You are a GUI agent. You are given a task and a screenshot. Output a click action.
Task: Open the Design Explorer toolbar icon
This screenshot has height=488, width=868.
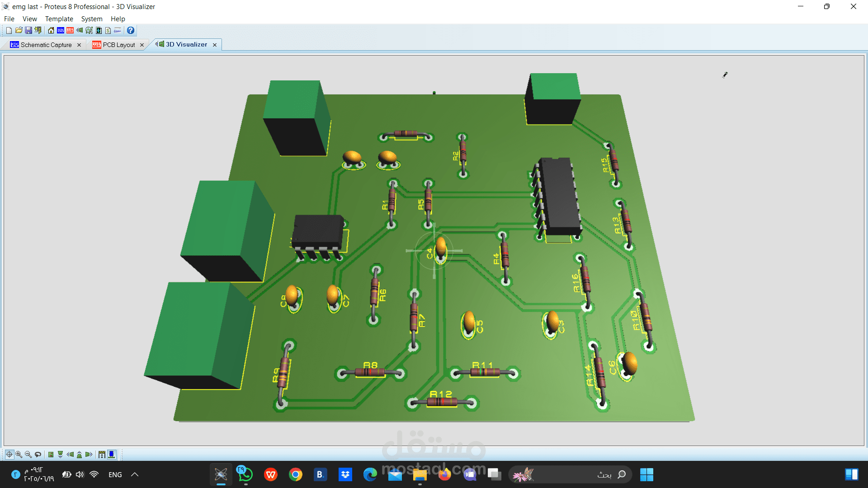tap(99, 30)
